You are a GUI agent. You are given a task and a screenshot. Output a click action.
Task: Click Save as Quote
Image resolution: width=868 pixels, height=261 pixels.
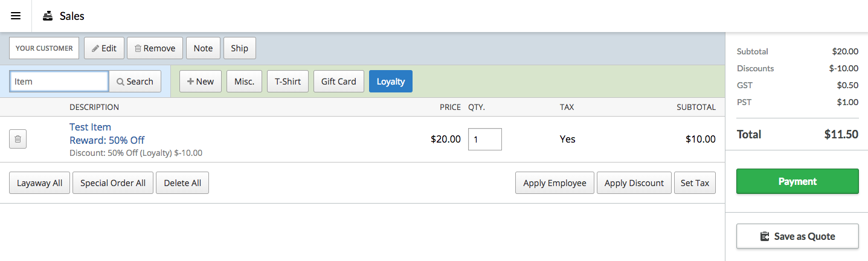pyautogui.click(x=797, y=236)
